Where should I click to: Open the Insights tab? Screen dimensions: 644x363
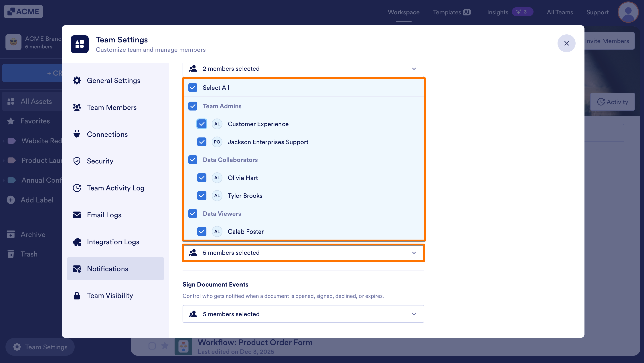click(x=510, y=12)
